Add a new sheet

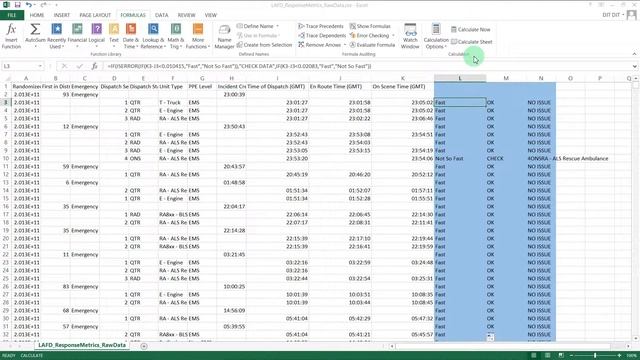tap(144, 346)
